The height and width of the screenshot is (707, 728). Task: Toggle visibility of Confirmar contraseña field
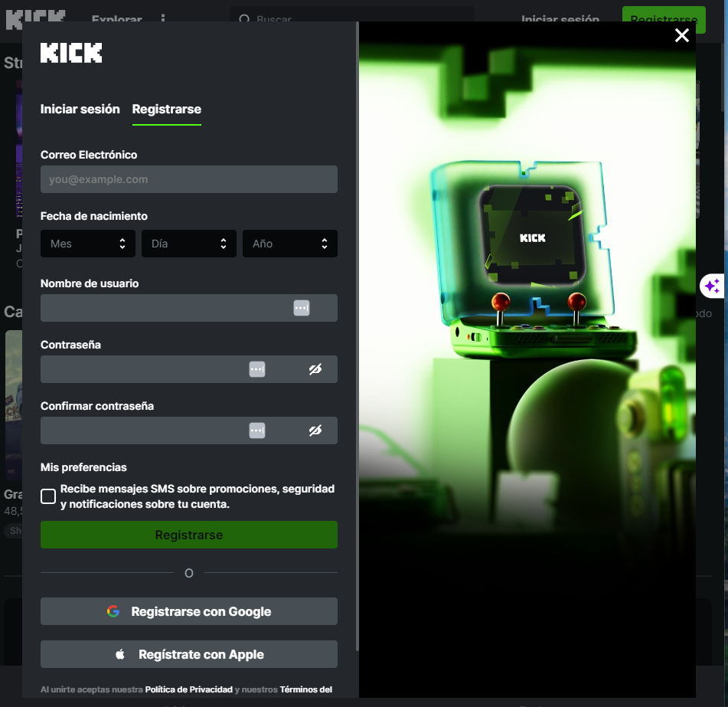[x=315, y=430]
